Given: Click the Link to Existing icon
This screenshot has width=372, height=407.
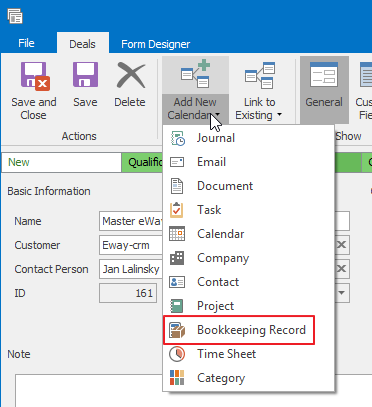Looking at the screenshot, I should pyautogui.click(x=260, y=75).
